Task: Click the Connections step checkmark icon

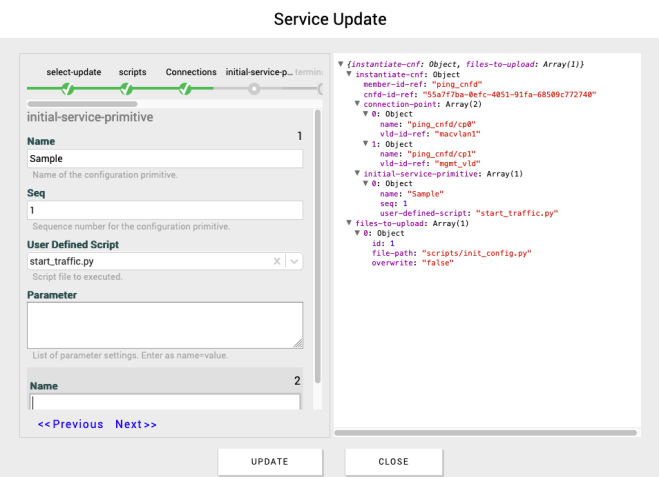Action: click(x=186, y=89)
